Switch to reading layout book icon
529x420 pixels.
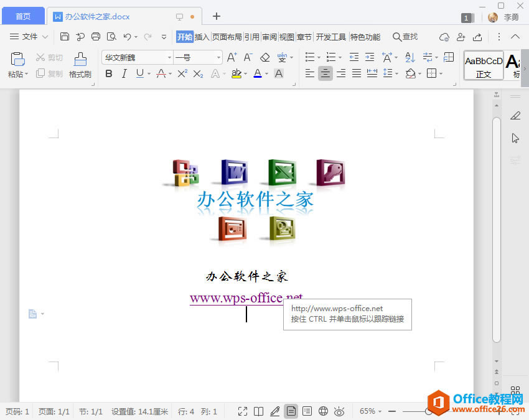[x=258, y=411]
